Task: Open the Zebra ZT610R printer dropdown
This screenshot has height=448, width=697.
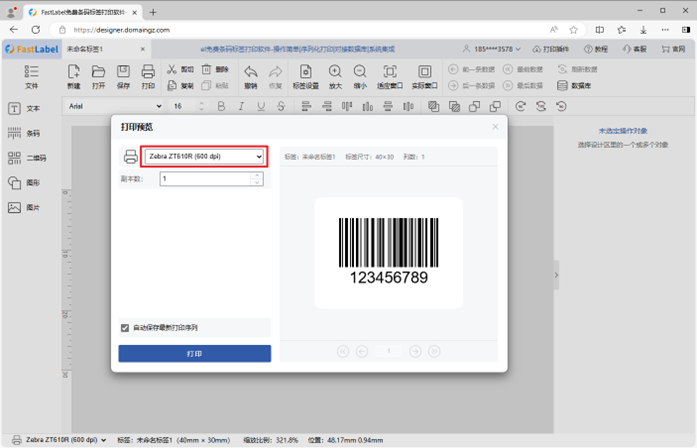Action: click(204, 157)
